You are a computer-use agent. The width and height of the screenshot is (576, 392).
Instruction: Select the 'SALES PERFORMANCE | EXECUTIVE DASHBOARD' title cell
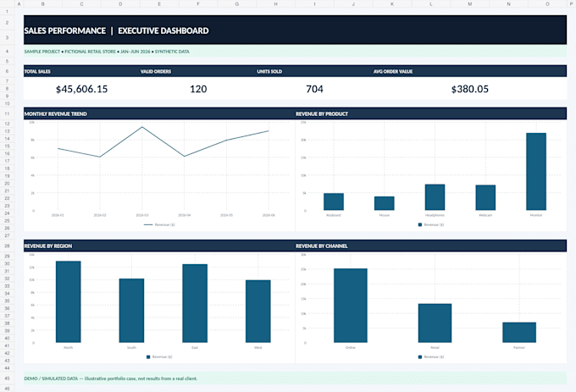[295, 30]
